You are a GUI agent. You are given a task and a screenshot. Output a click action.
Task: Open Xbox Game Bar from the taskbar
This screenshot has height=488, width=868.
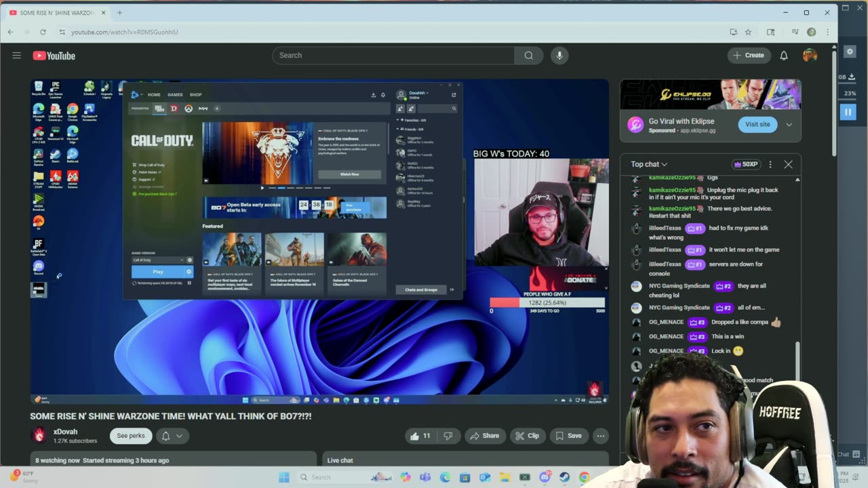pyautogui.click(x=524, y=477)
